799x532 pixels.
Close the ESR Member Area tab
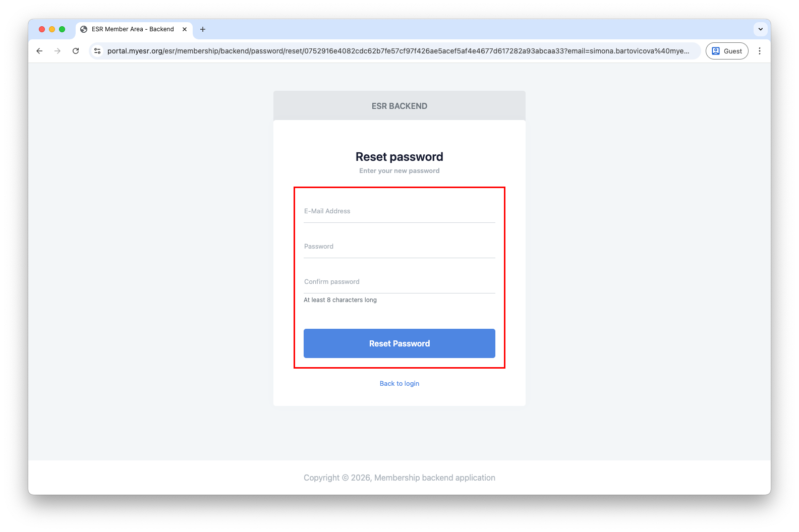point(185,29)
